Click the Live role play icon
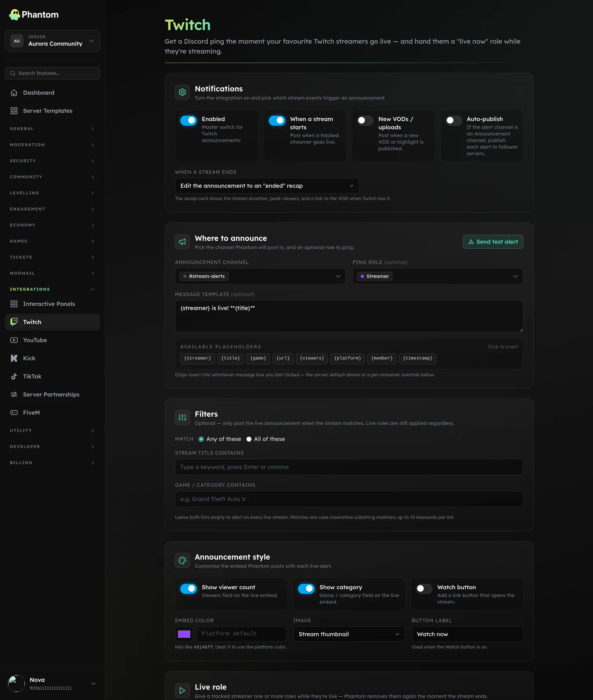This screenshot has height=700, width=593. pyautogui.click(x=182, y=691)
